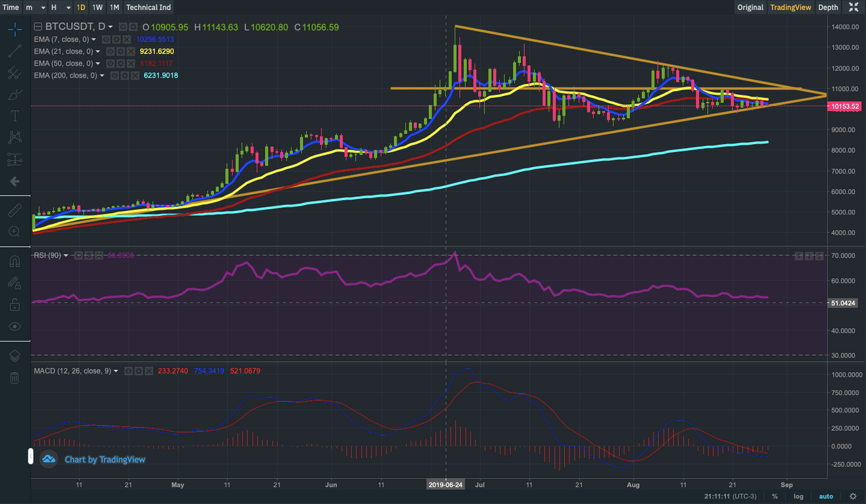Open EMA 7 settings gear
866x504 pixels.
click(116, 39)
